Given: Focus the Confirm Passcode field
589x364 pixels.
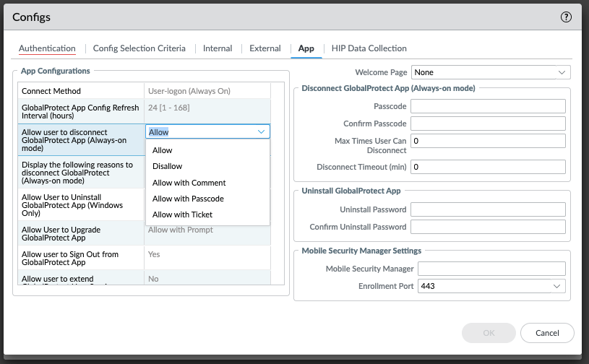Looking at the screenshot, I should coord(488,123).
